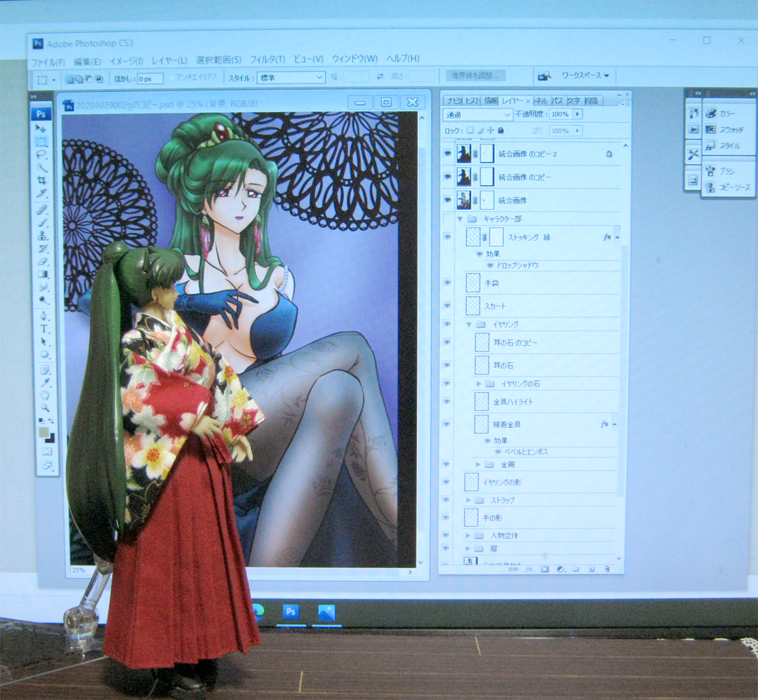Open the blend mode 通過 dropdown
758x700 pixels.
click(478, 114)
